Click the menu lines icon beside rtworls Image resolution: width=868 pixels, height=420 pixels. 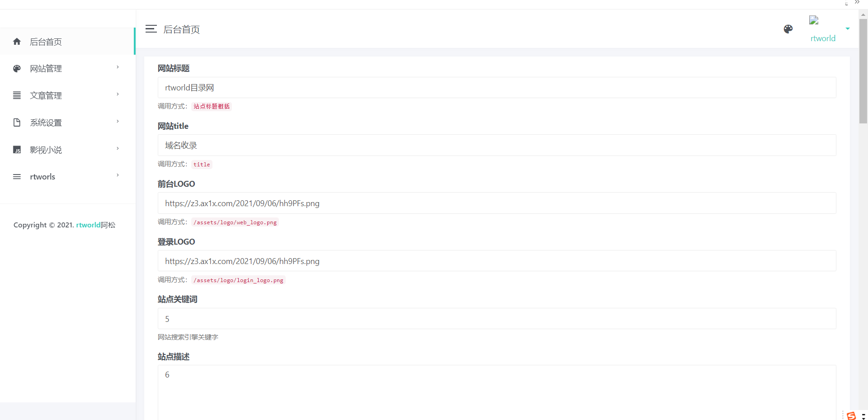pos(17,177)
